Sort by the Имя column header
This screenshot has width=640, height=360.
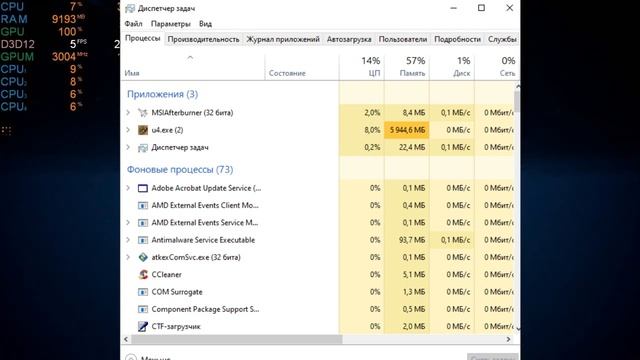[x=193, y=67]
